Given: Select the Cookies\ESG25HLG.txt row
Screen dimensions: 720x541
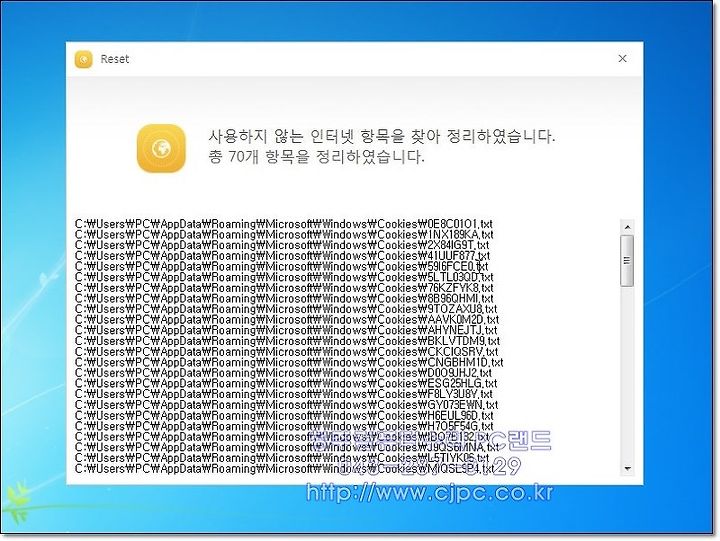Looking at the screenshot, I should click(286, 383).
